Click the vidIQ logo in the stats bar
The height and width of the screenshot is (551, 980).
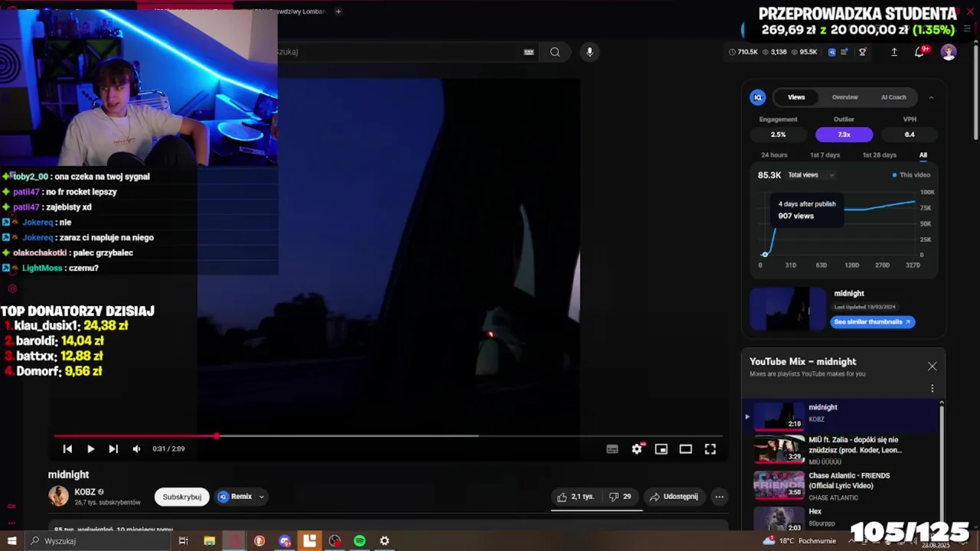831,52
